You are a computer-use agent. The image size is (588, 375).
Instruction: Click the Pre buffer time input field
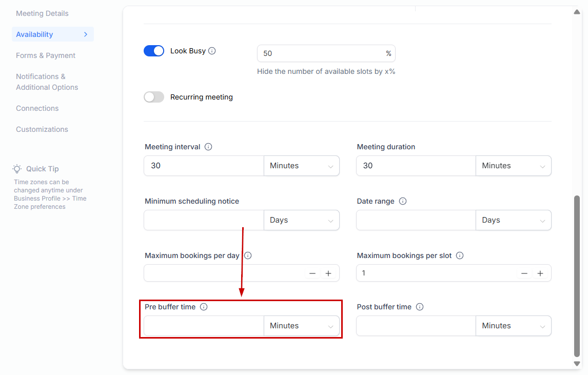tap(204, 326)
